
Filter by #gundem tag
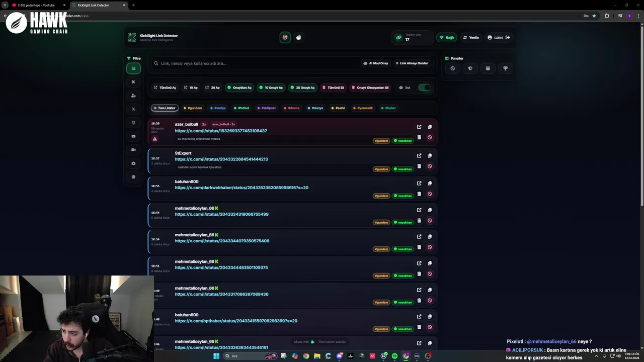click(193, 108)
